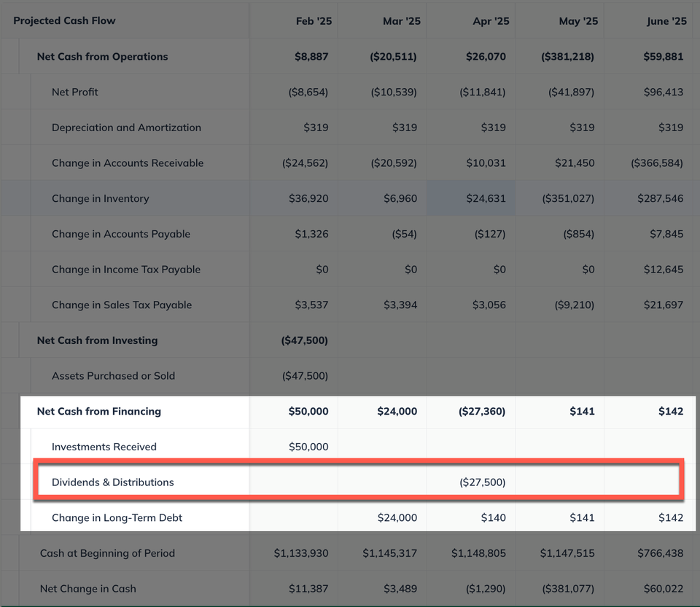This screenshot has height=607, width=700.
Task: Select the May '25 Sales Tax Payable ($9,210)
Action: [575, 305]
